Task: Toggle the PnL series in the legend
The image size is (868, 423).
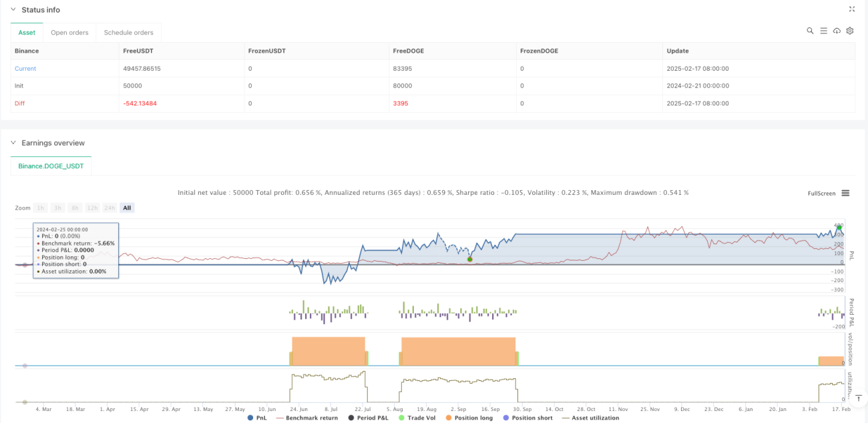Action: pos(258,418)
